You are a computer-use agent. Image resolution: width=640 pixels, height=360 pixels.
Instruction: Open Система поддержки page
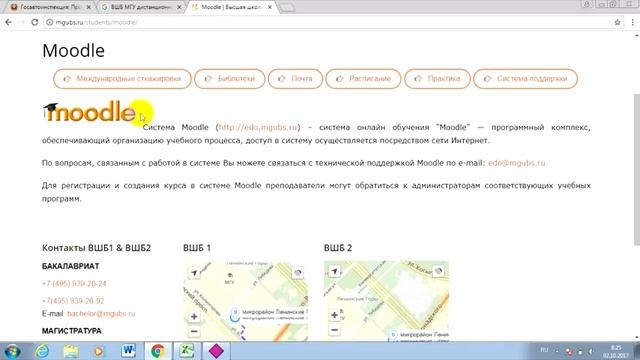tap(525, 79)
